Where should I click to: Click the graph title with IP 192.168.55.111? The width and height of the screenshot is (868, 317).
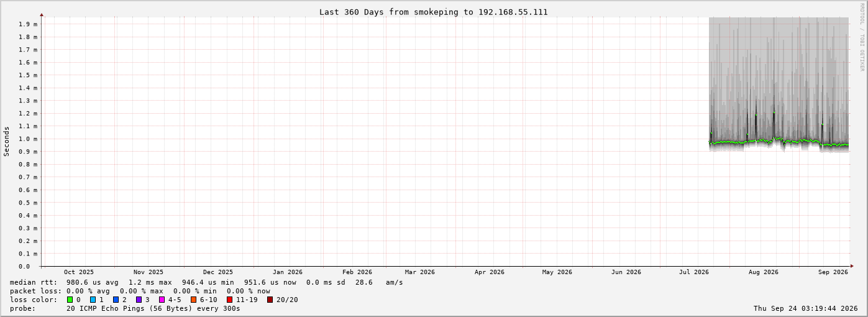tap(434, 12)
